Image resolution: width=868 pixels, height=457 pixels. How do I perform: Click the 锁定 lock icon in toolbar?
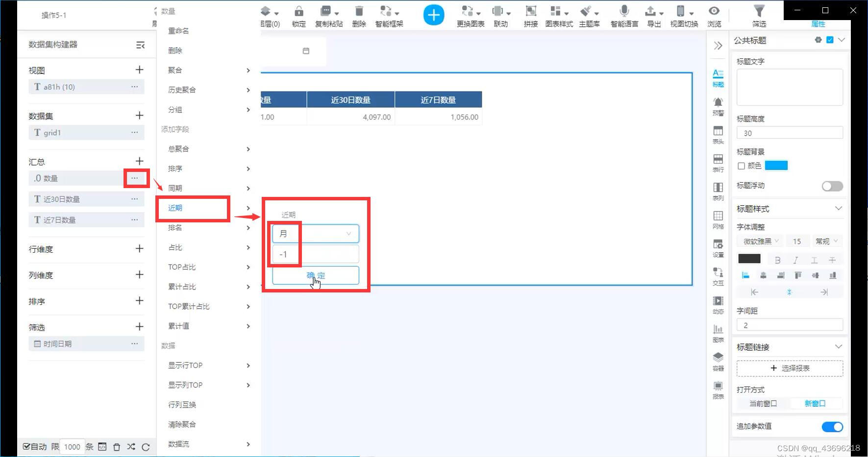tap(298, 11)
